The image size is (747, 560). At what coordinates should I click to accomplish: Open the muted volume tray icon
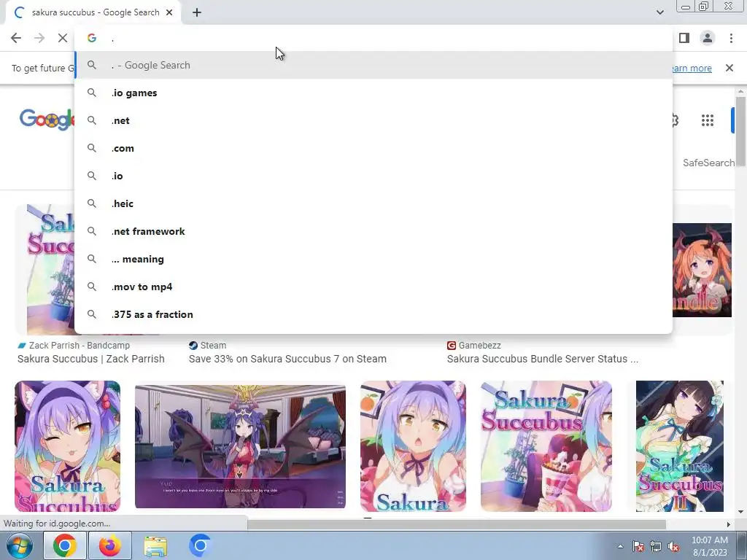tap(673, 546)
